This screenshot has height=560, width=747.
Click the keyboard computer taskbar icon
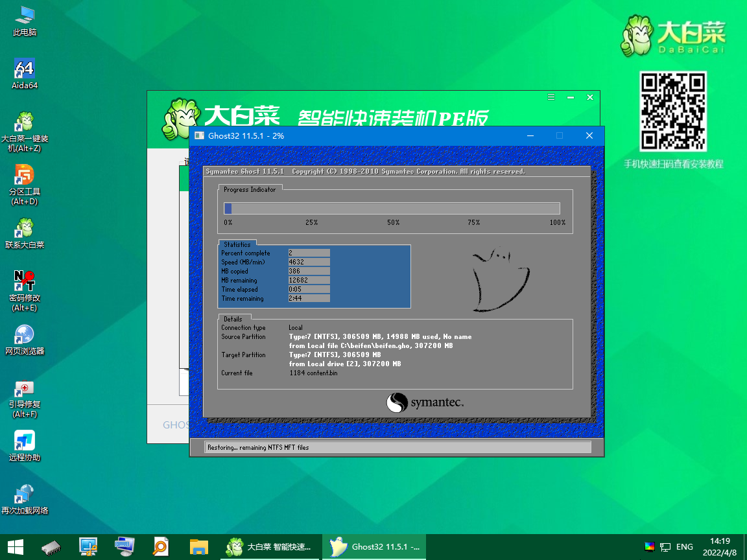click(124, 547)
